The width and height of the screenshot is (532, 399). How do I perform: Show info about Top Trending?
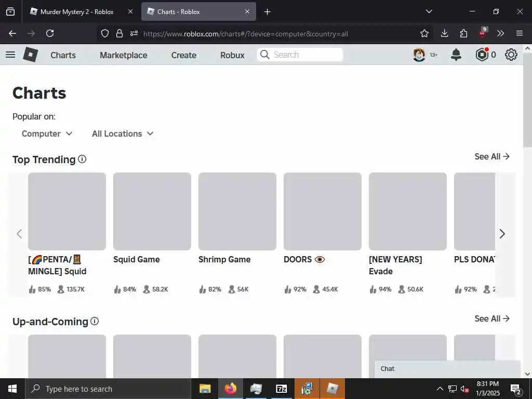click(82, 159)
